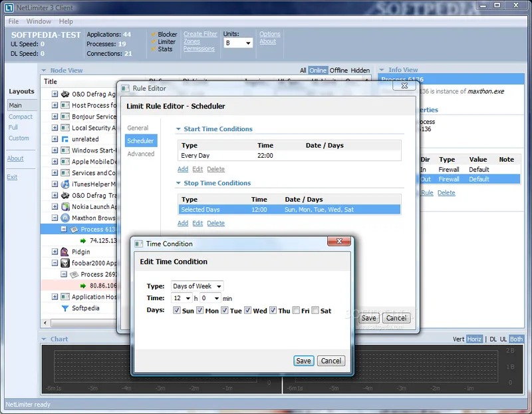Expand the Pidgin tree node
The height and width of the screenshot is (414, 532).
[55, 252]
